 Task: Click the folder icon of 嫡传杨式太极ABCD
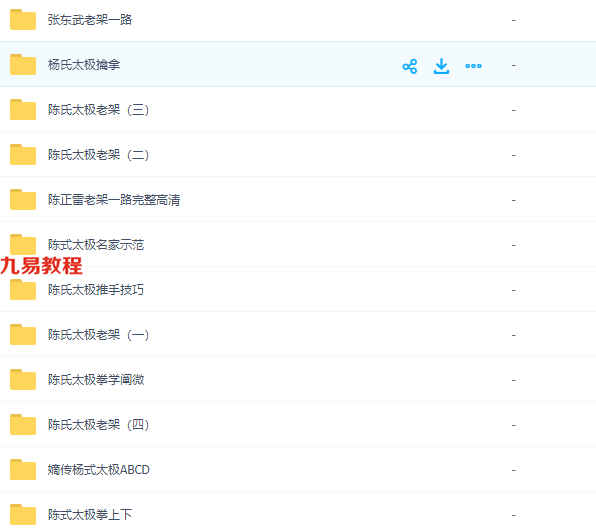click(23, 469)
